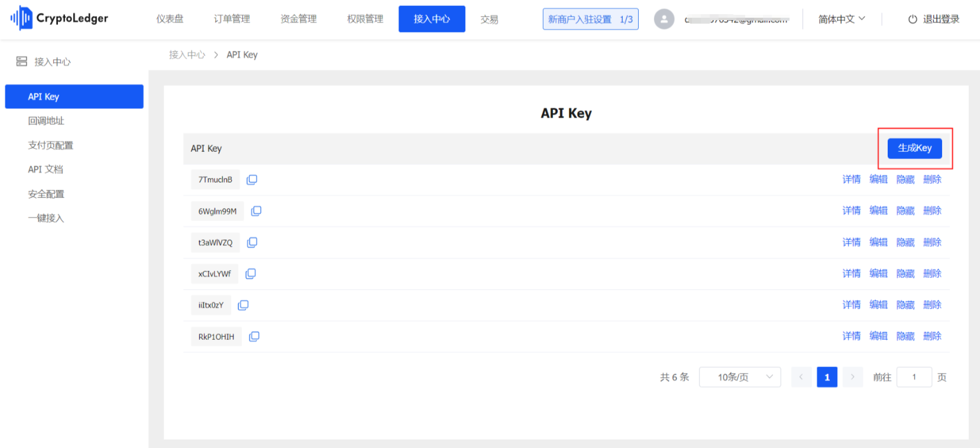
Task: Open the 交易 top menu
Action: click(489, 20)
